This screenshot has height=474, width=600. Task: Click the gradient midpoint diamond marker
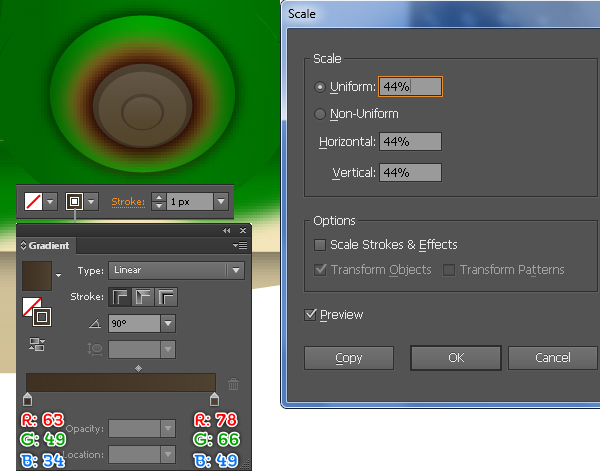click(x=139, y=368)
